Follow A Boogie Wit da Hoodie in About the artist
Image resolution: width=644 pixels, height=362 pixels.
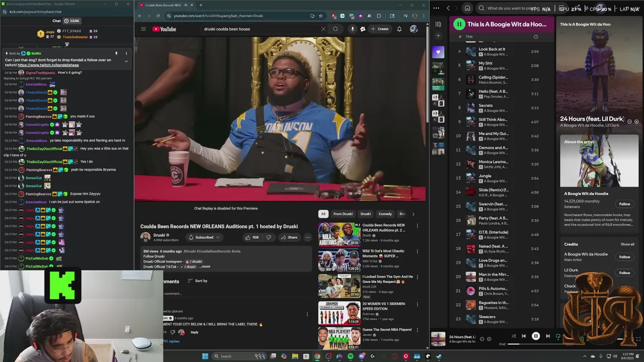point(624,204)
